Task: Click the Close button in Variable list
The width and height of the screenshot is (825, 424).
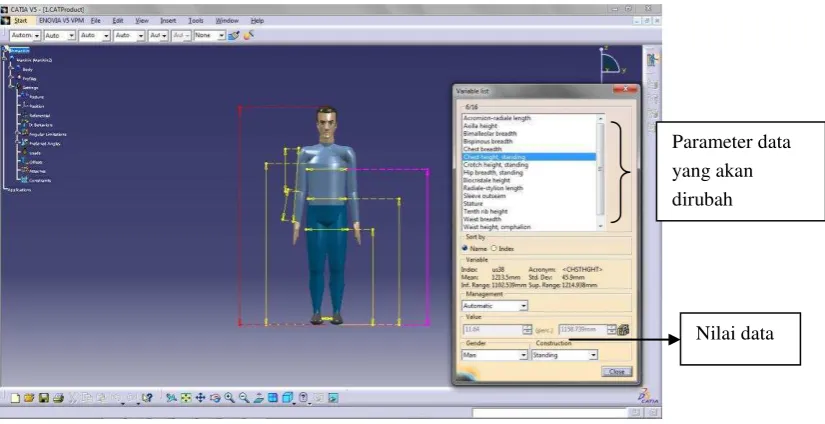Action: point(617,371)
